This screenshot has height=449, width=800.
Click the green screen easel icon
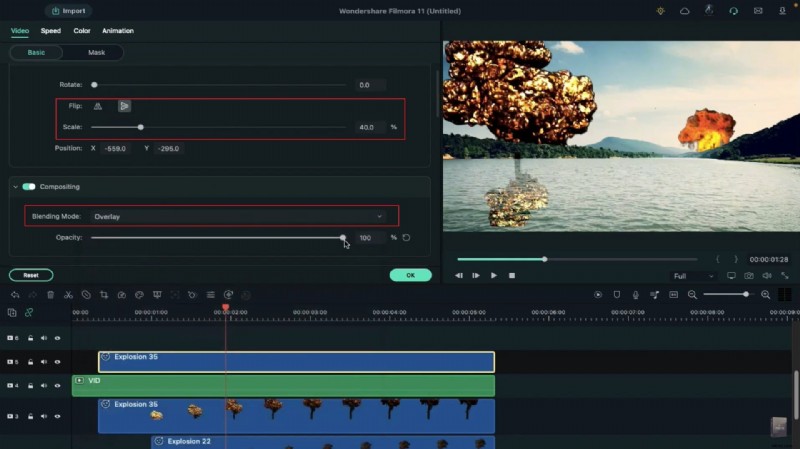157,295
